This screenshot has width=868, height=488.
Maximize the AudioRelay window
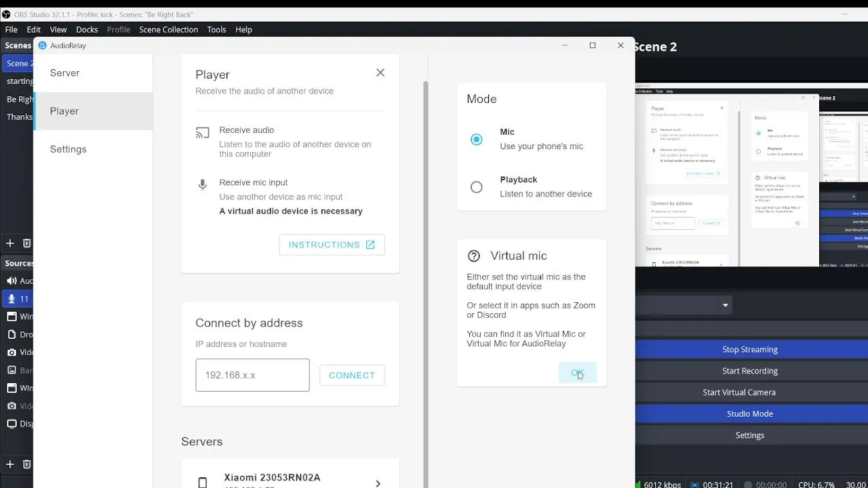pyautogui.click(x=592, y=45)
